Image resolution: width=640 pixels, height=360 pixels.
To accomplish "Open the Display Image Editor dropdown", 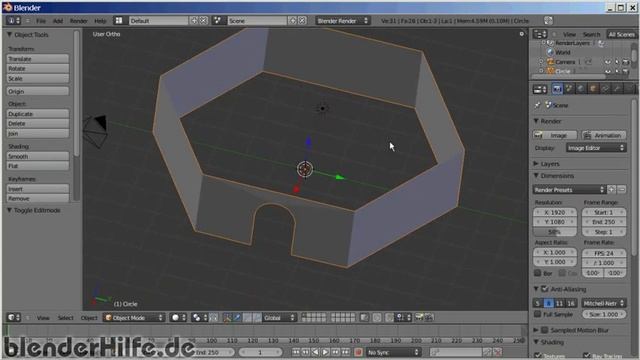I will pos(596,148).
